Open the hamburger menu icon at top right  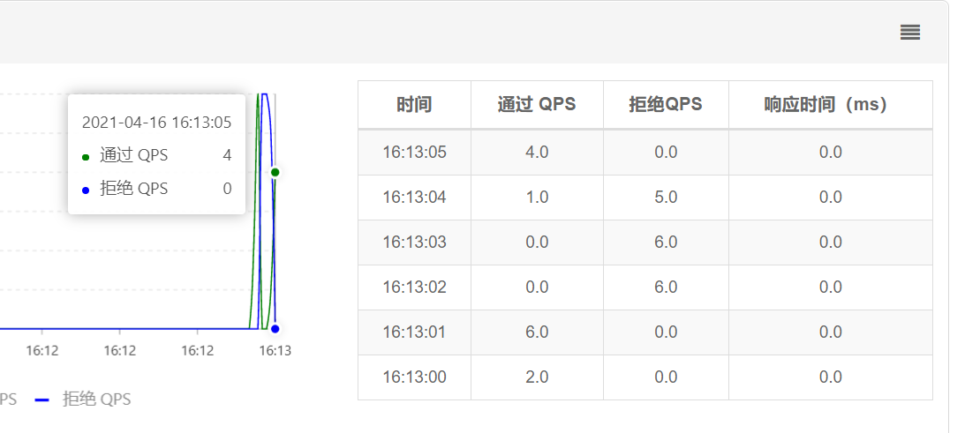tap(910, 33)
